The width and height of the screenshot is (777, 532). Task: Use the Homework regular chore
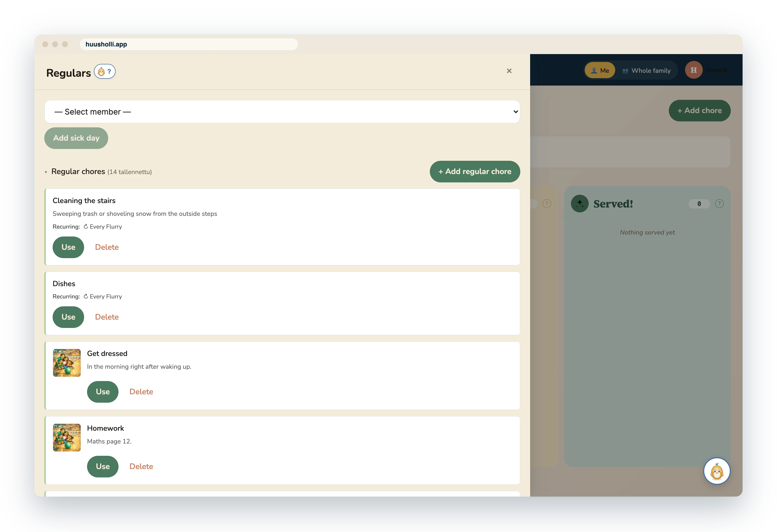point(103,466)
